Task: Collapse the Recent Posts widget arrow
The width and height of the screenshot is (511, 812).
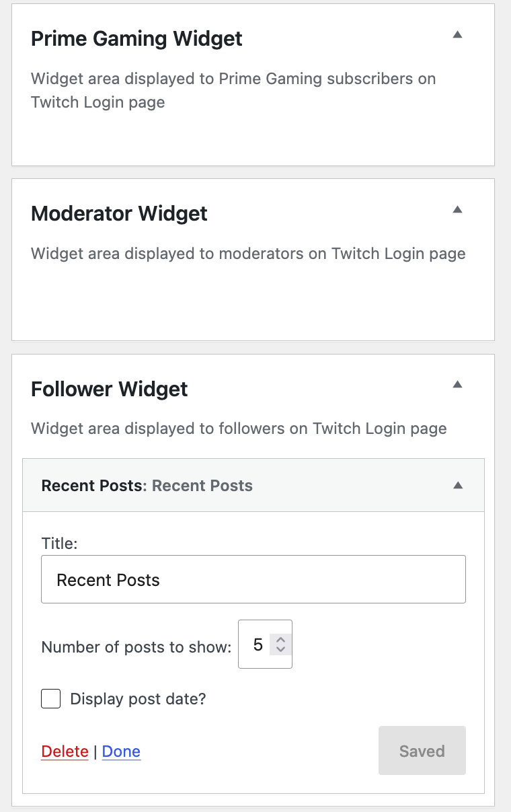Action: coord(458,485)
